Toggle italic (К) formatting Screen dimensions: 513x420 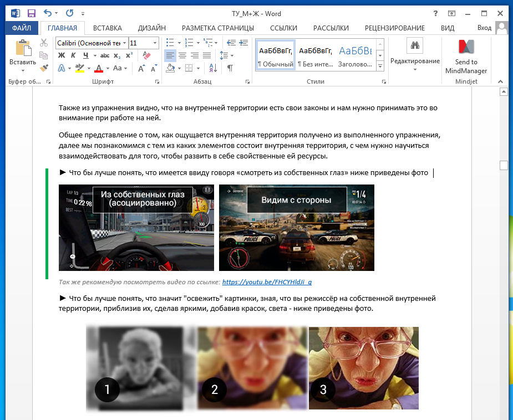coord(73,55)
